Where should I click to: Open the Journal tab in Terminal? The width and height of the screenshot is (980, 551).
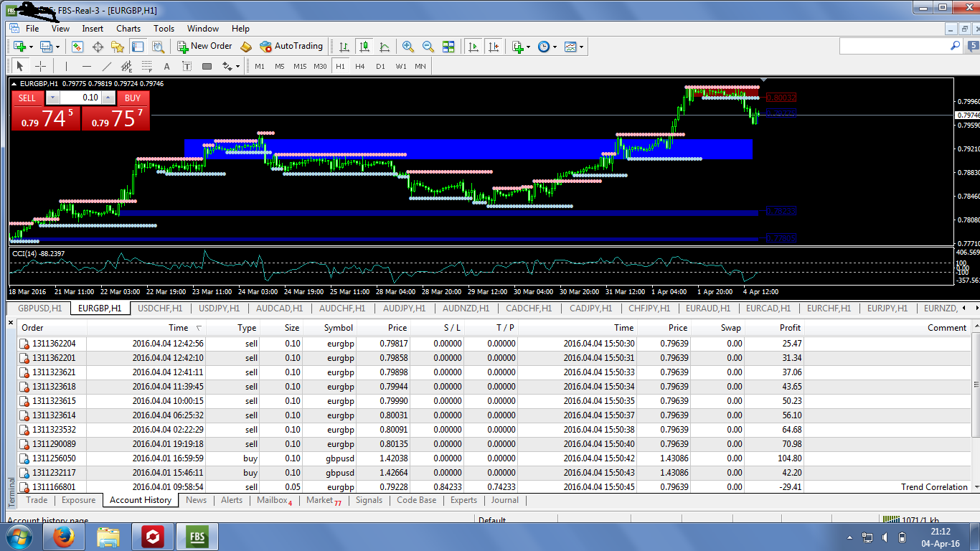(x=505, y=500)
